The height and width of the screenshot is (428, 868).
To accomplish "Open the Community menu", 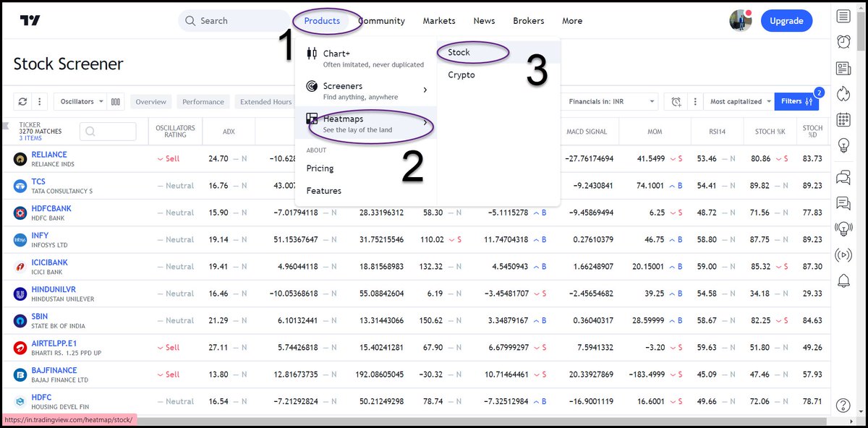I will [x=381, y=21].
